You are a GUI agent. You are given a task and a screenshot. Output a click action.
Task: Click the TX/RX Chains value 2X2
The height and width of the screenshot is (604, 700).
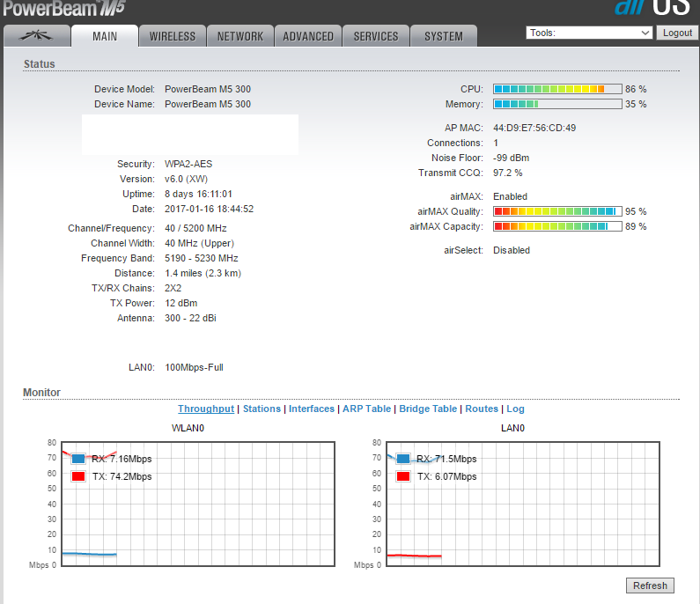point(173,288)
